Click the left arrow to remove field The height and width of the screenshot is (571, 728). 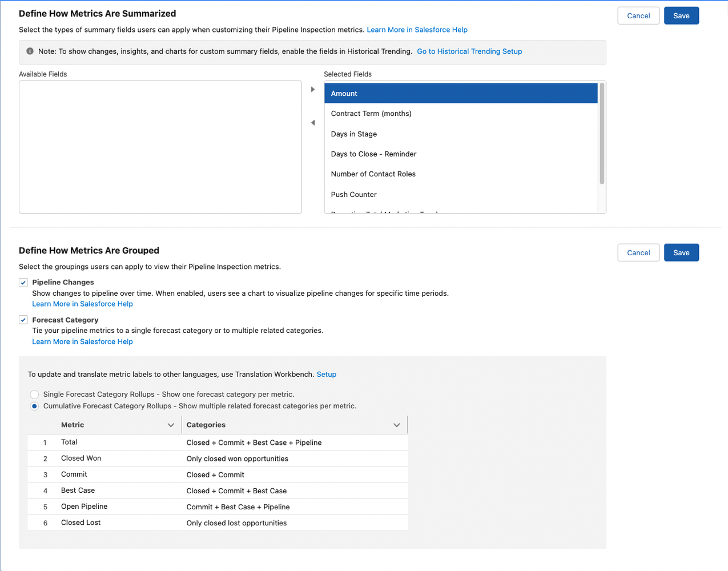[313, 123]
